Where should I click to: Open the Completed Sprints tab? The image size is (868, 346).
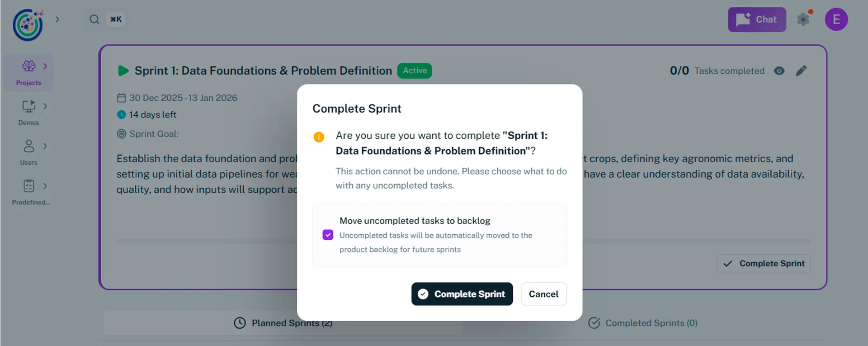click(642, 322)
